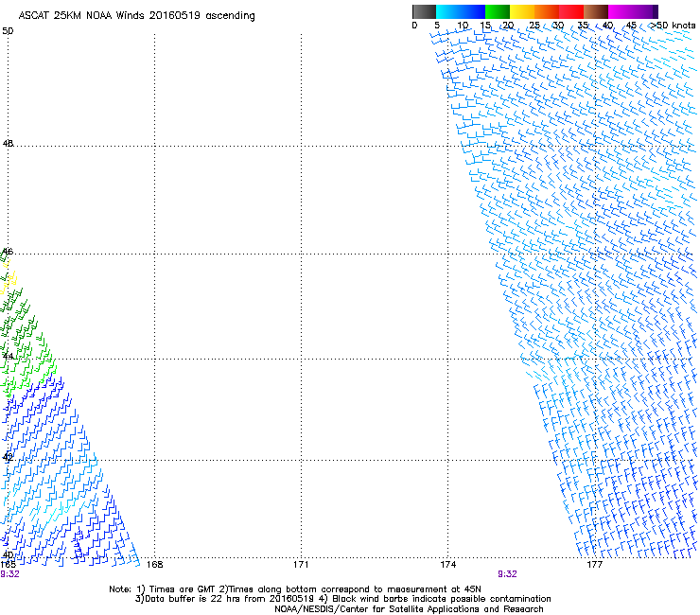The image size is (700, 615).
Task: Click the longitude axis label '174'
Action: [447, 565]
